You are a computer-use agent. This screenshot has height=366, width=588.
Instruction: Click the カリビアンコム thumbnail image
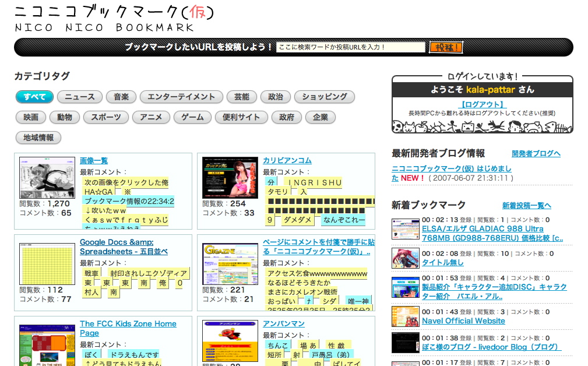click(x=230, y=178)
